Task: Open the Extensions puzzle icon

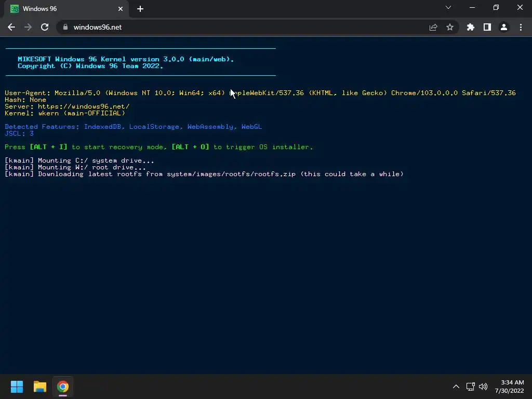Action: tap(471, 27)
